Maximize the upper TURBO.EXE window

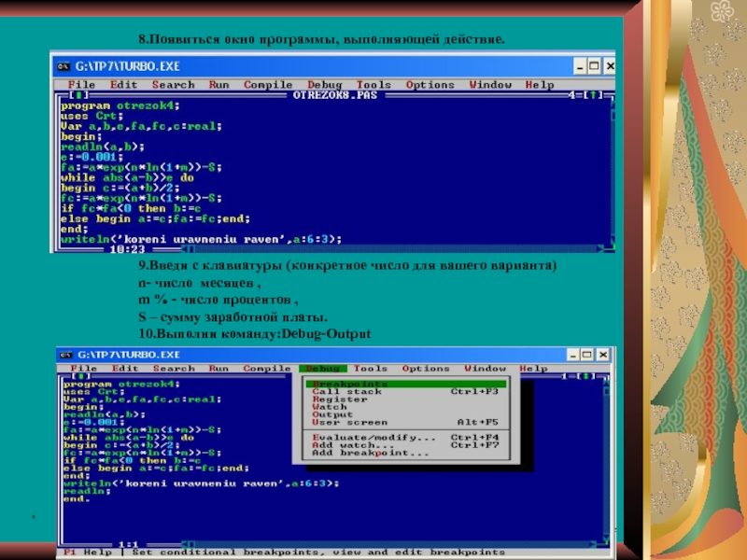(594, 66)
